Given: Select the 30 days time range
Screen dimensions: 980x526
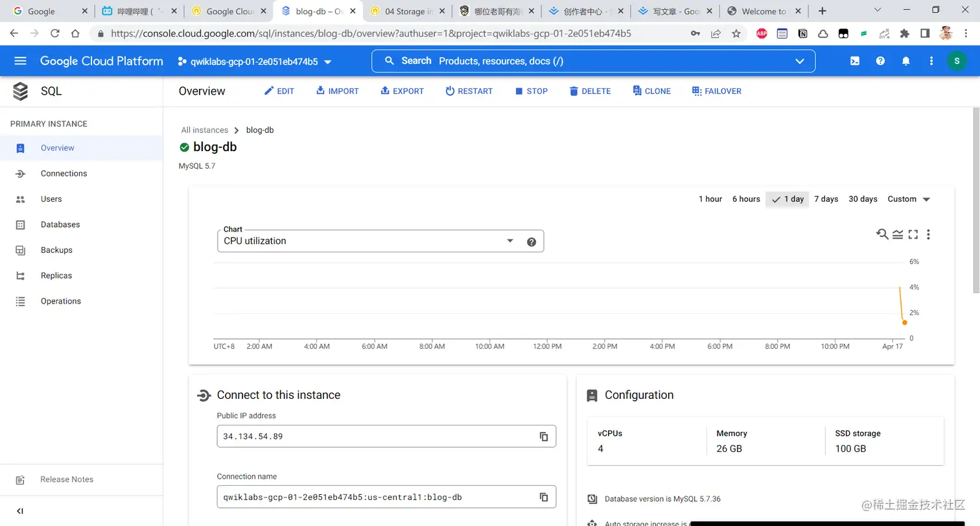Looking at the screenshot, I should pyautogui.click(x=863, y=199).
